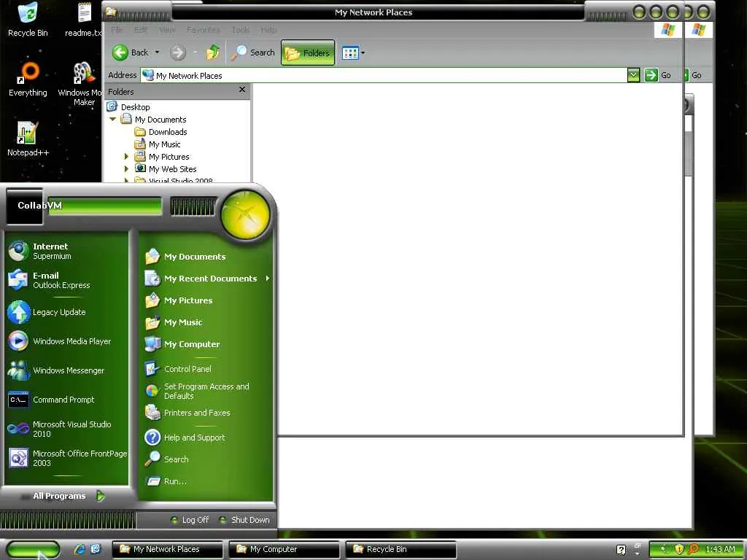Expand the Address bar dropdown
The height and width of the screenshot is (560, 747).
[633, 75]
